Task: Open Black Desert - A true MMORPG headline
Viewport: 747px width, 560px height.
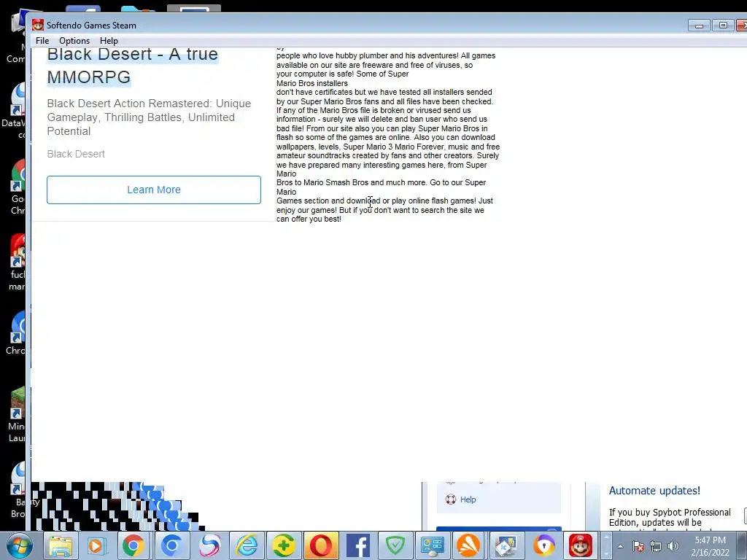Action: coord(133,66)
